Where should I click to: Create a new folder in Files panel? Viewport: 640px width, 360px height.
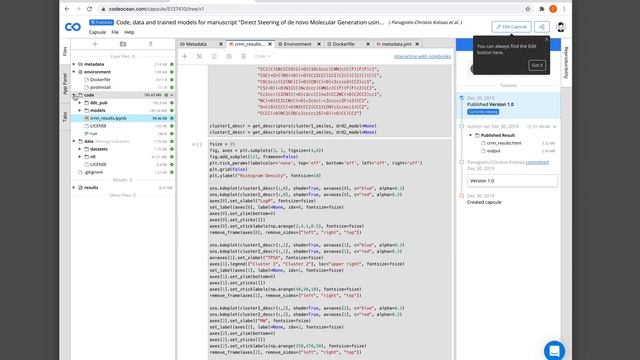(123, 44)
